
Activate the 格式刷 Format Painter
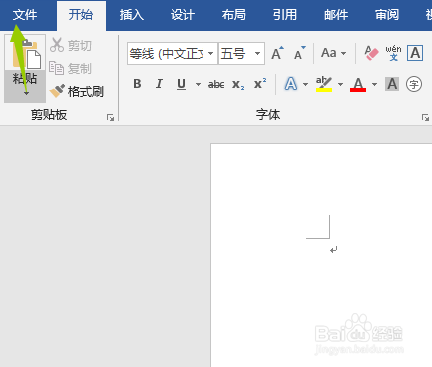pos(77,91)
